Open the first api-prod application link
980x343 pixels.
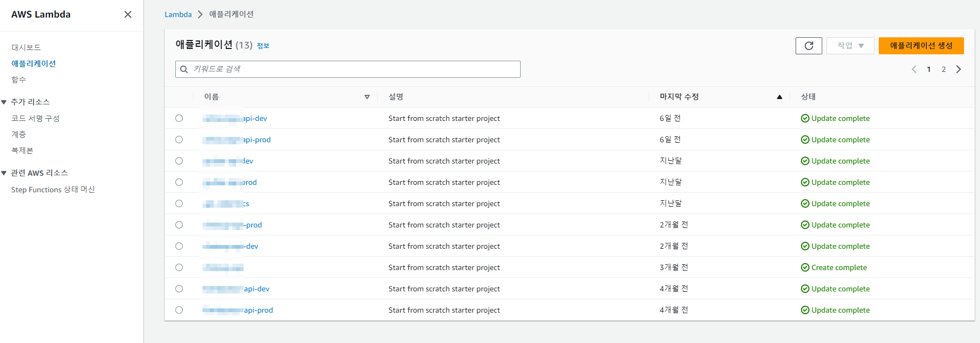(237, 140)
